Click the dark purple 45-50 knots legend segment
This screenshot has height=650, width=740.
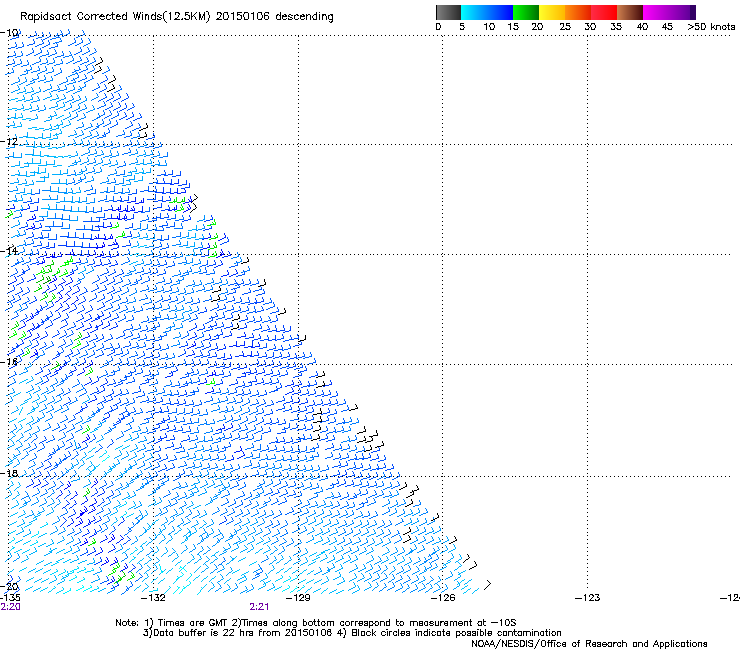[x=682, y=12]
